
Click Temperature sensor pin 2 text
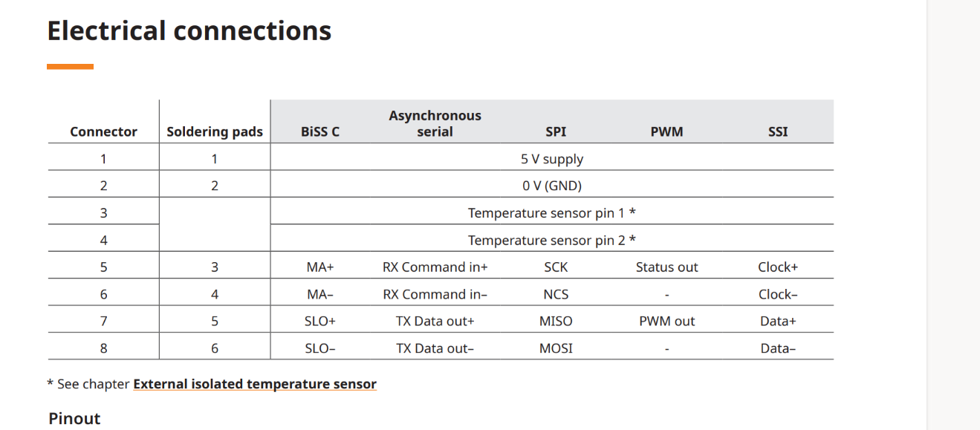tap(552, 240)
